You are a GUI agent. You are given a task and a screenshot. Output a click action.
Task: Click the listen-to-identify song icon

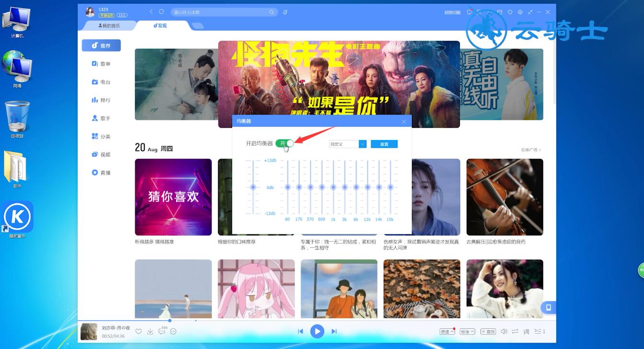click(285, 12)
